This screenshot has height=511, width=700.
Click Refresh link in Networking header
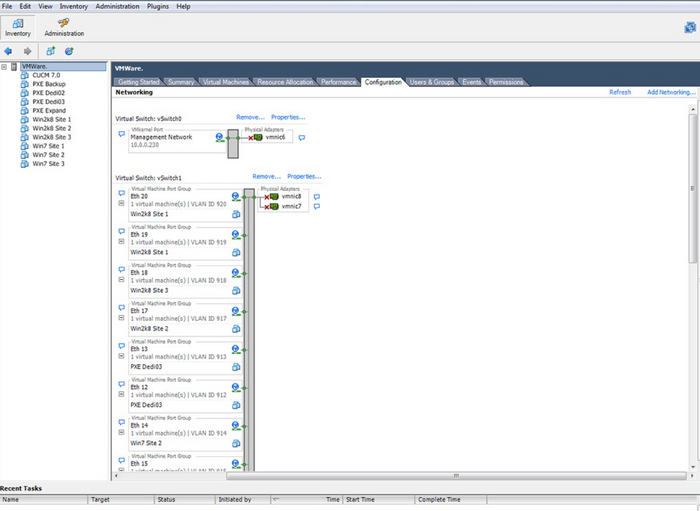pos(620,92)
